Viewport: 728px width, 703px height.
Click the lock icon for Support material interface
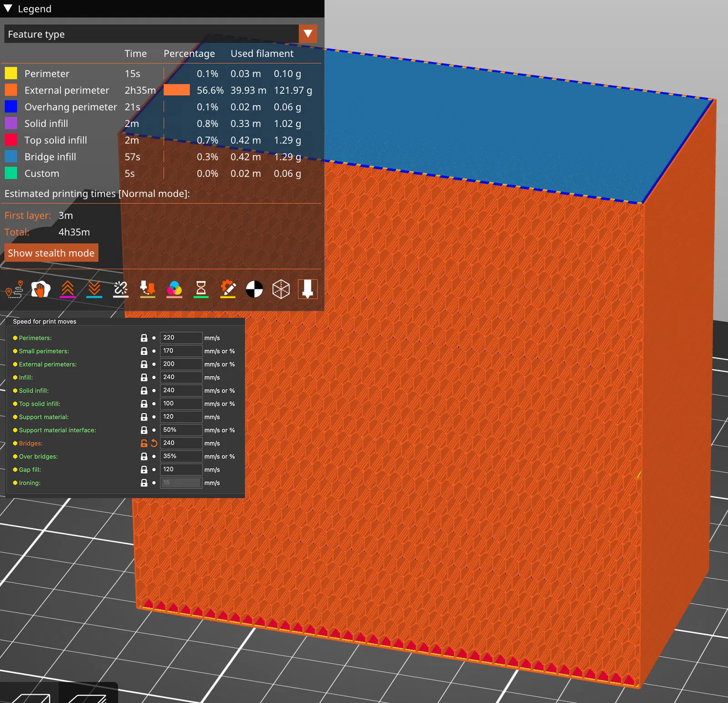tap(144, 430)
